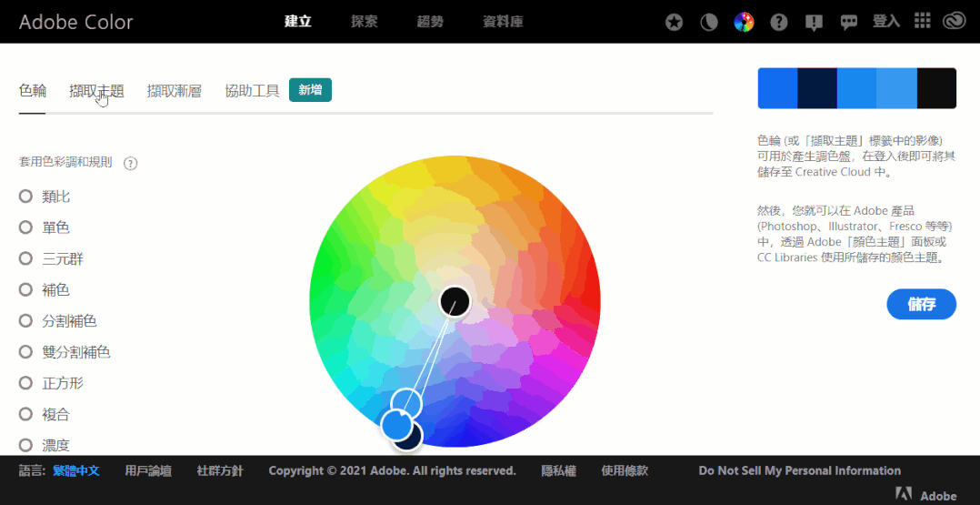Open the feedback exclamation bubble icon

click(813, 23)
